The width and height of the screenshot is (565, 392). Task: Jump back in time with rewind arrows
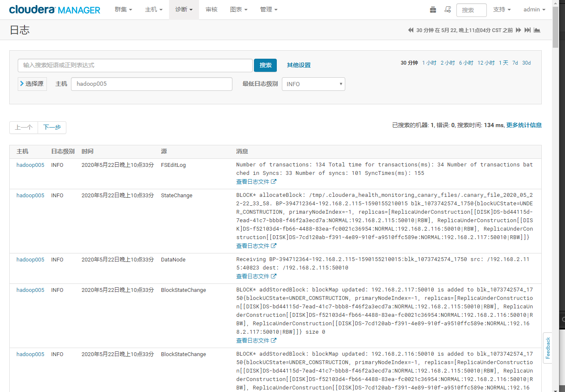pyautogui.click(x=411, y=30)
